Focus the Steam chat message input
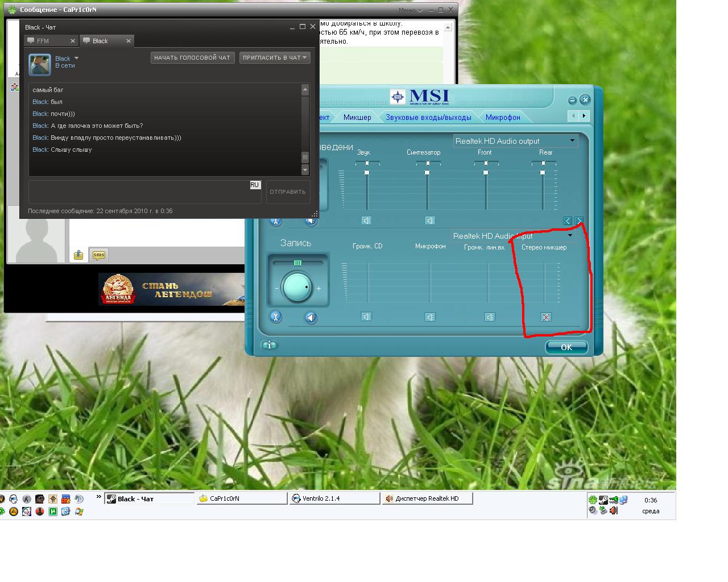728x582 pixels. click(x=145, y=192)
